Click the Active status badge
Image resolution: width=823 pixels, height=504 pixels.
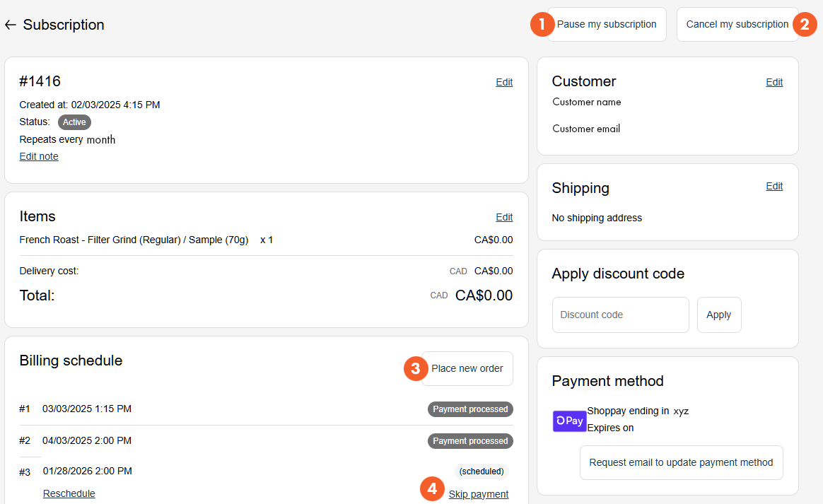(x=74, y=122)
